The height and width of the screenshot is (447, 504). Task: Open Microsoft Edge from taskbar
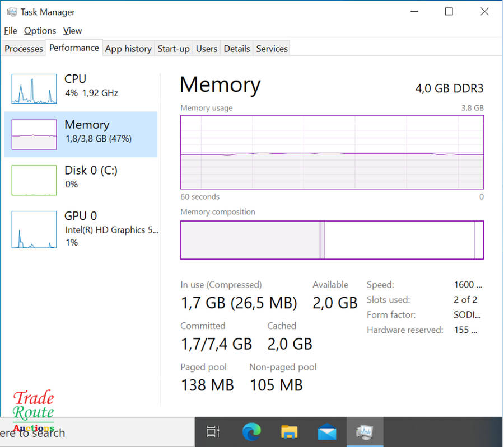click(251, 432)
